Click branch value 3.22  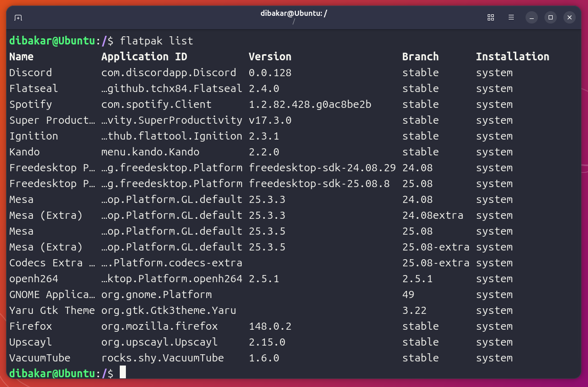(x=415, y=311)
